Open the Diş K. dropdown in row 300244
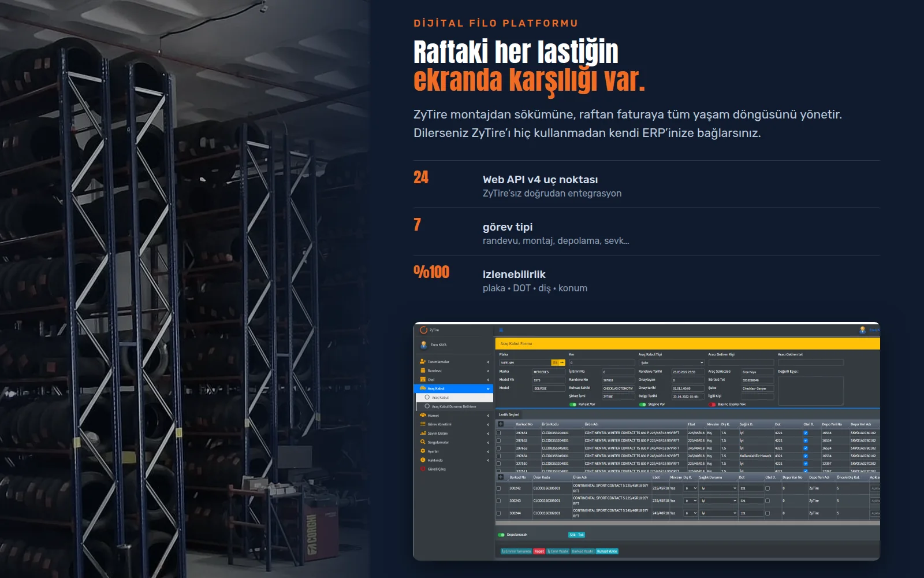Viewport: 924px width, 578px height. (691, 513)
